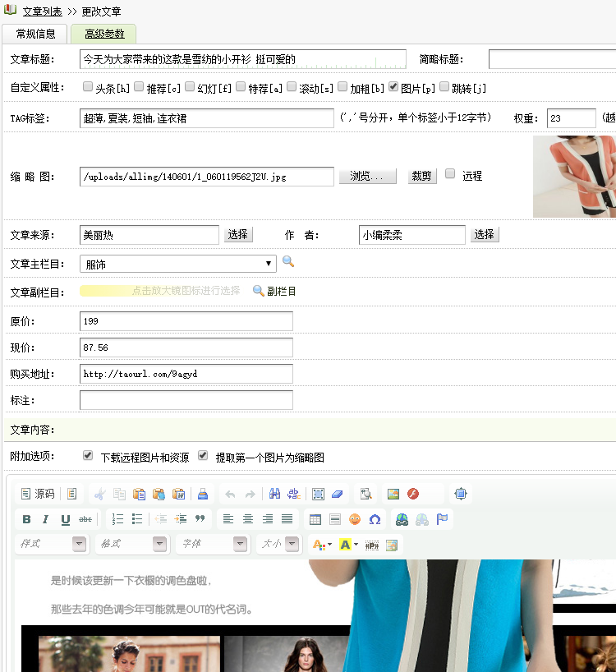Click Paste from Word icon
This screenshot has height=672, width=616.
coord(178,495)
